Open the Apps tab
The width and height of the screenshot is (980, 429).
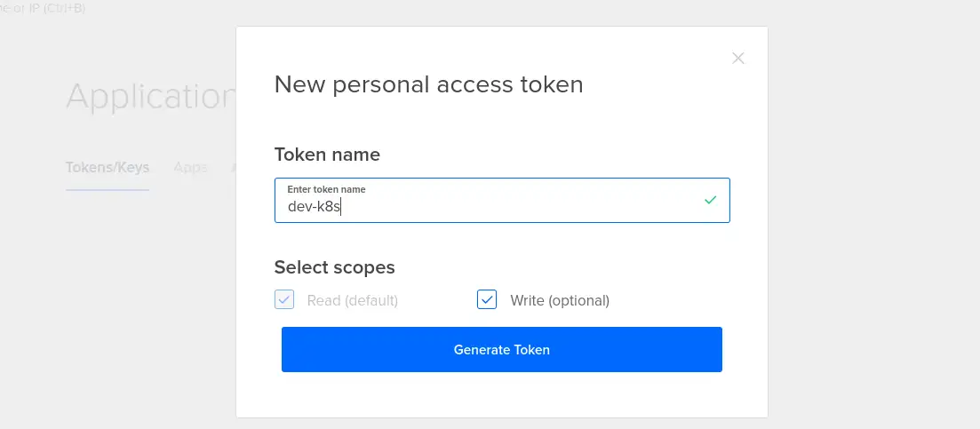click(x=191, y=167)
